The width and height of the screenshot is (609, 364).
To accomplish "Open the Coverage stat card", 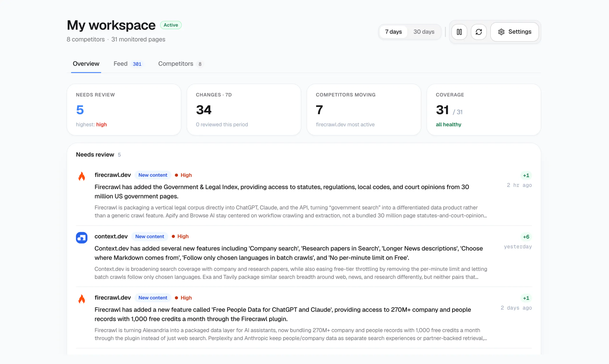I will 484,110.
